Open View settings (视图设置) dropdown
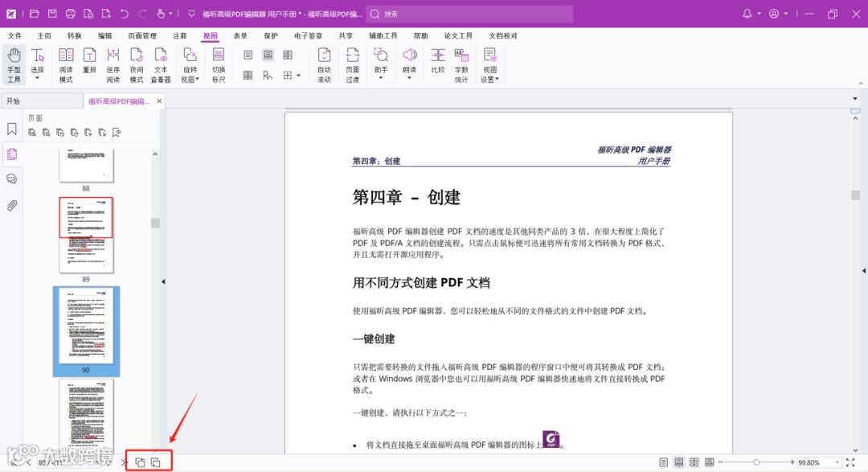This screenshot has width=868, height=472. coord(490,65)
